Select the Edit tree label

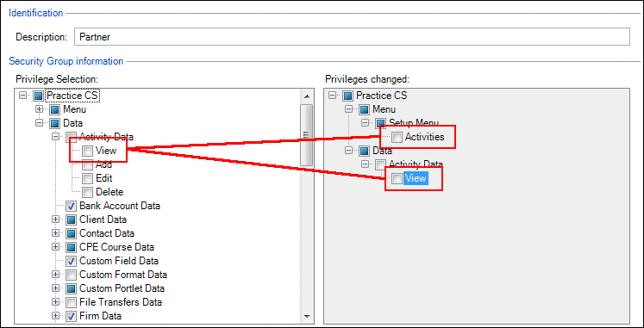click(104, 178)
